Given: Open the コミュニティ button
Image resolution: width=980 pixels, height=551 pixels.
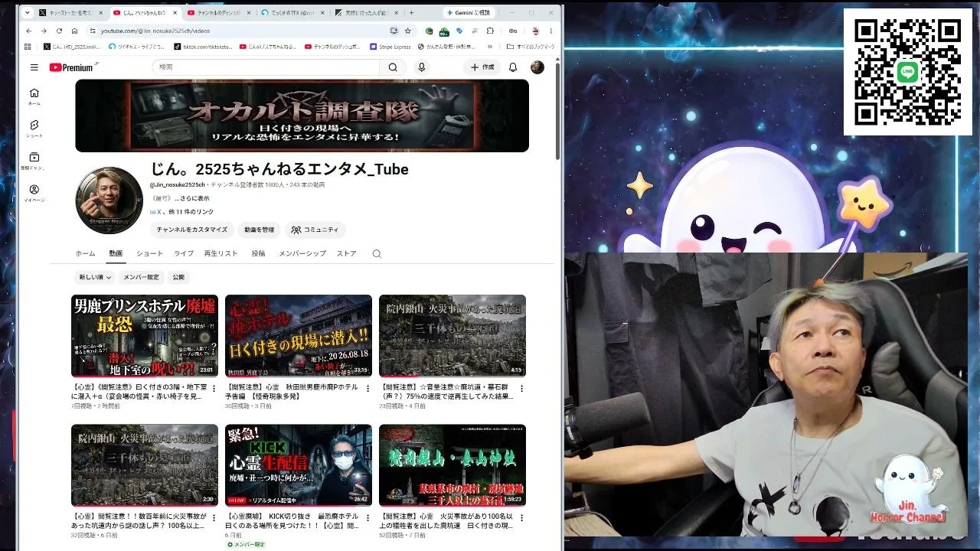Looking at the screenshot, I should pyautogui.click(x=315, y=230).
